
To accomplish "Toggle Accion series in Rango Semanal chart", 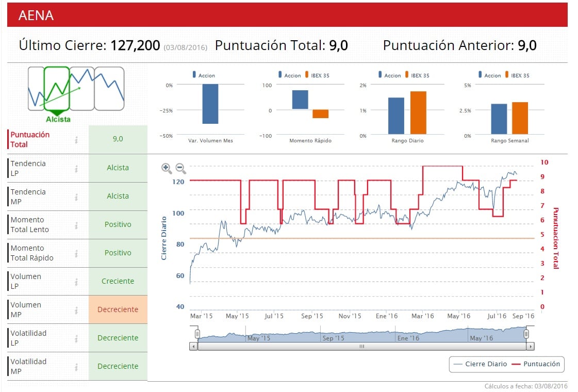I will pos(490,75).
